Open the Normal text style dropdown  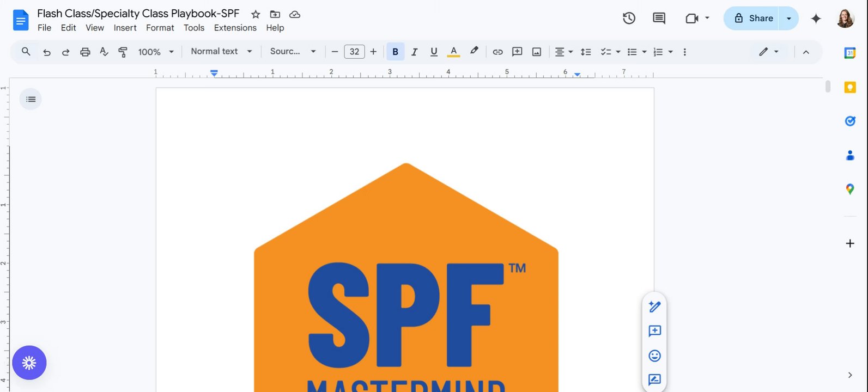[x=221, y=51]
